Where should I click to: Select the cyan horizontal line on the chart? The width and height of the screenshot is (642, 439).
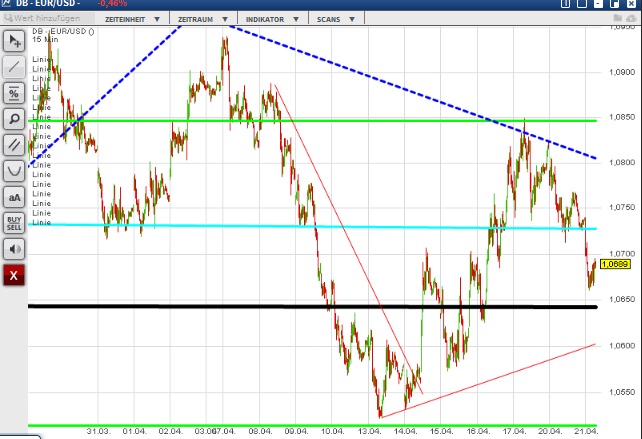tap(313, 226)
